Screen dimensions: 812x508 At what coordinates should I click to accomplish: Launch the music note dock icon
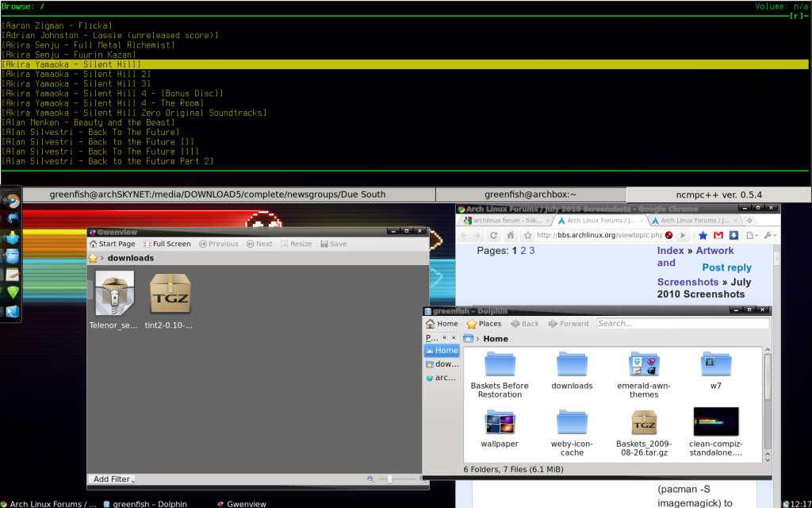11,219
